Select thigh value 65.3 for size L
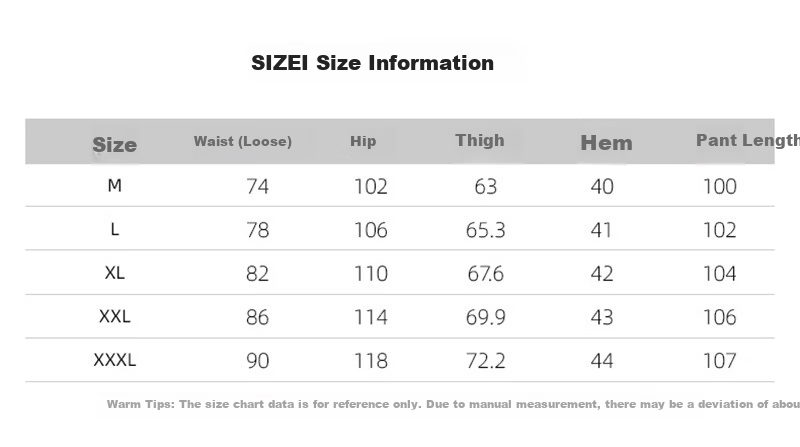 (x=485, y=230)
